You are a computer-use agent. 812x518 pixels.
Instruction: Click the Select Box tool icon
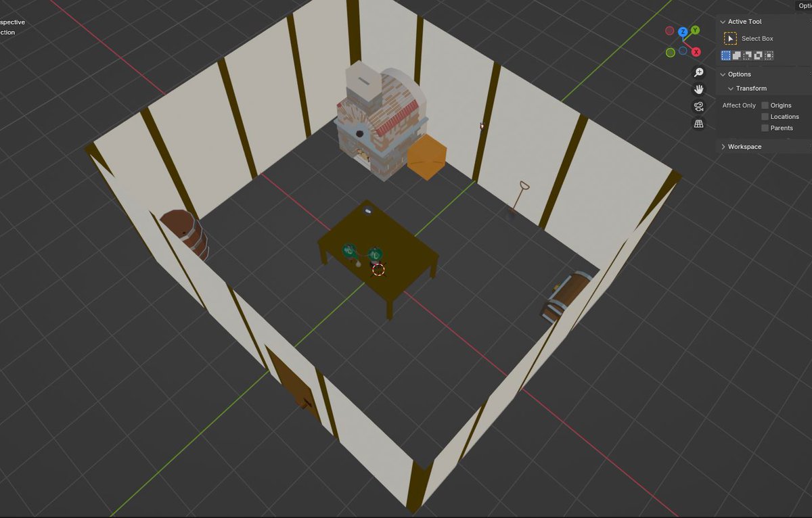pos(730,39)
